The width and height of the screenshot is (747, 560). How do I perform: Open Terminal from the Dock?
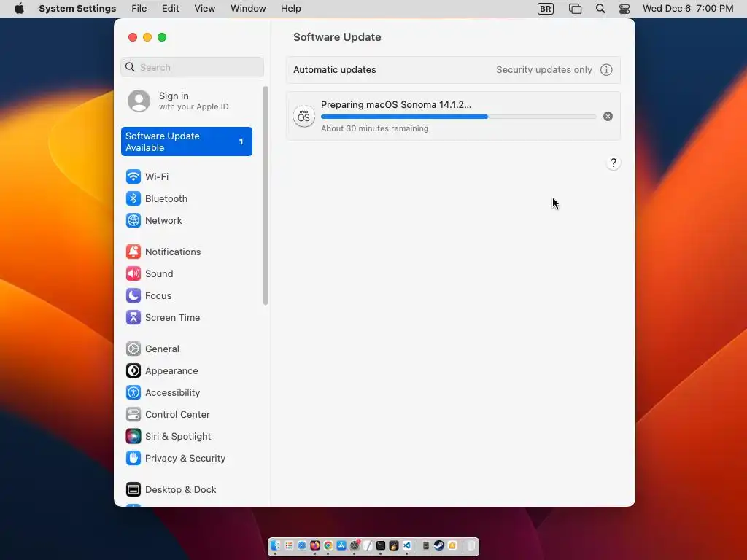point(381,545)
